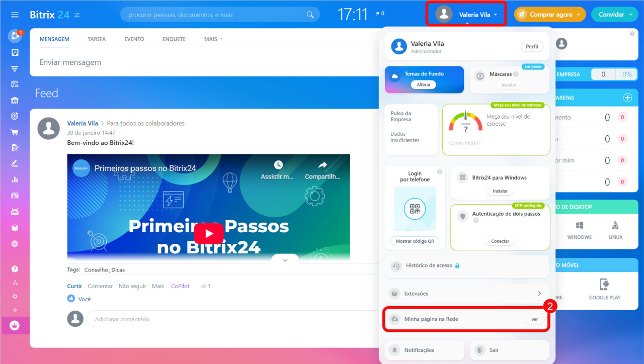Open Histórico de acesso entry
The image size is (644, 364).
tap(467, 266)
